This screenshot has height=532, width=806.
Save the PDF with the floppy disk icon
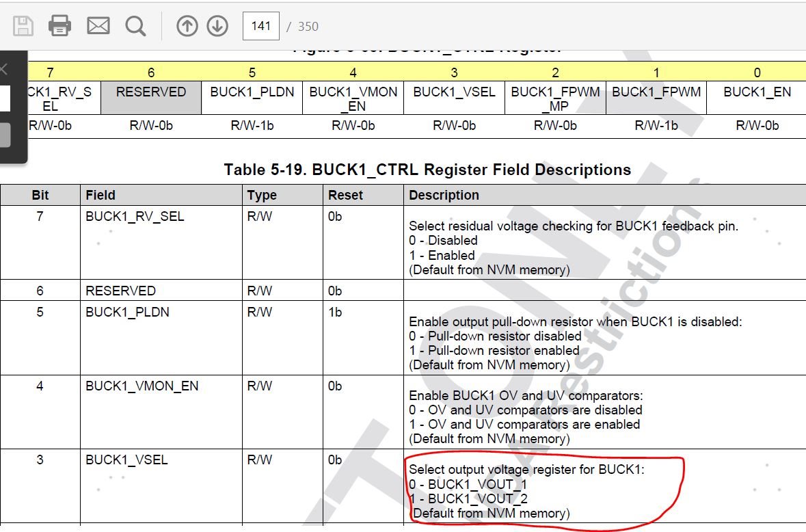pos(23,26)
